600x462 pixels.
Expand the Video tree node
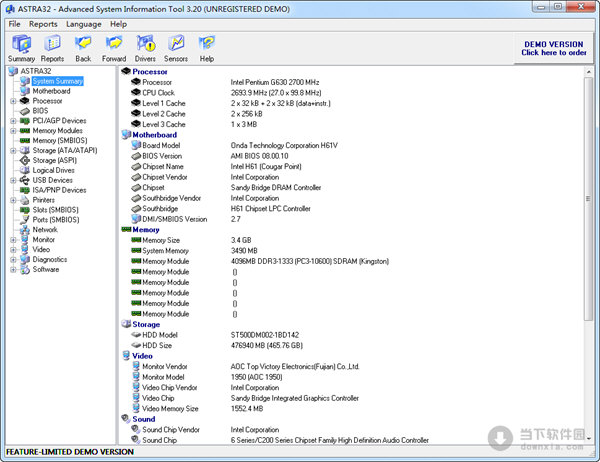tap(13, 250)
